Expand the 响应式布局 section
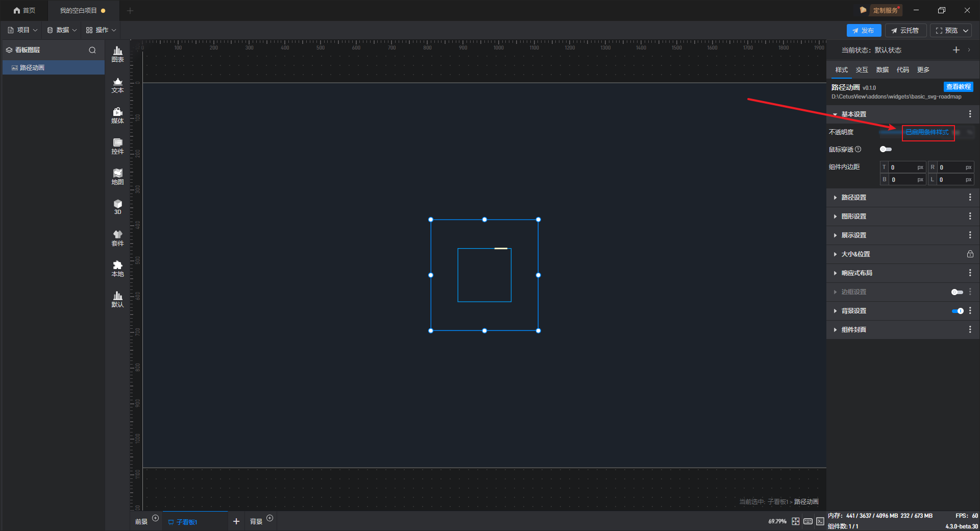The height and width of the screenshot is (531, 980). coord(835,273)
